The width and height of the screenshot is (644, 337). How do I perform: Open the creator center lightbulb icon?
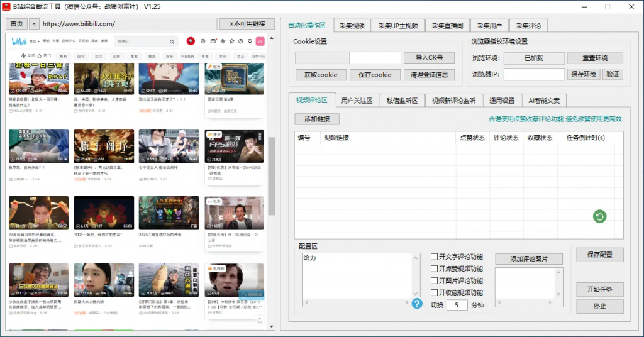pos(250,41)
